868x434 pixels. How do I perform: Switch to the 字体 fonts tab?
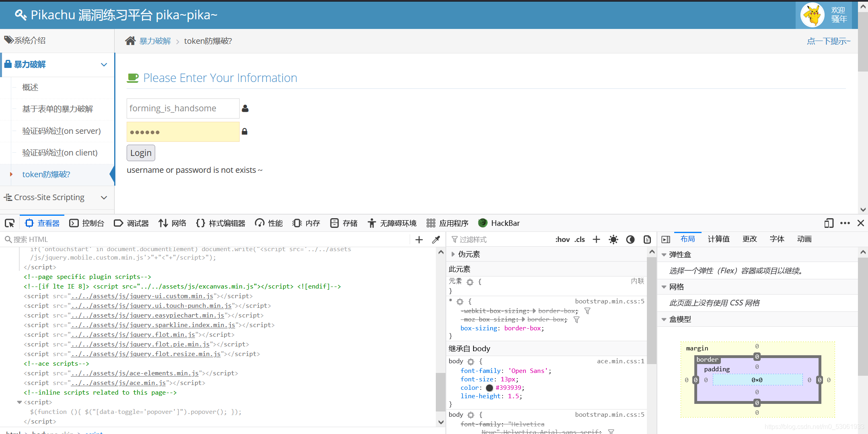[x=777, y=239]
